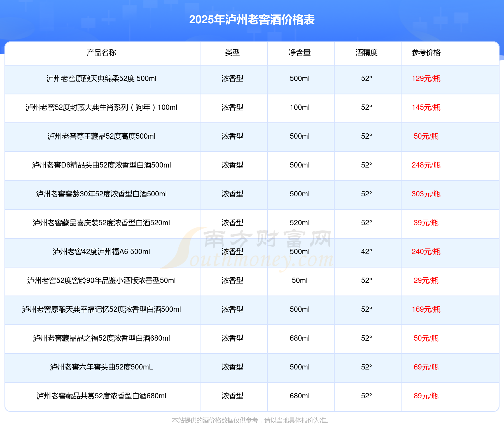Click the price 50元/瓶 for 品之福

click(x=426, y=338)
